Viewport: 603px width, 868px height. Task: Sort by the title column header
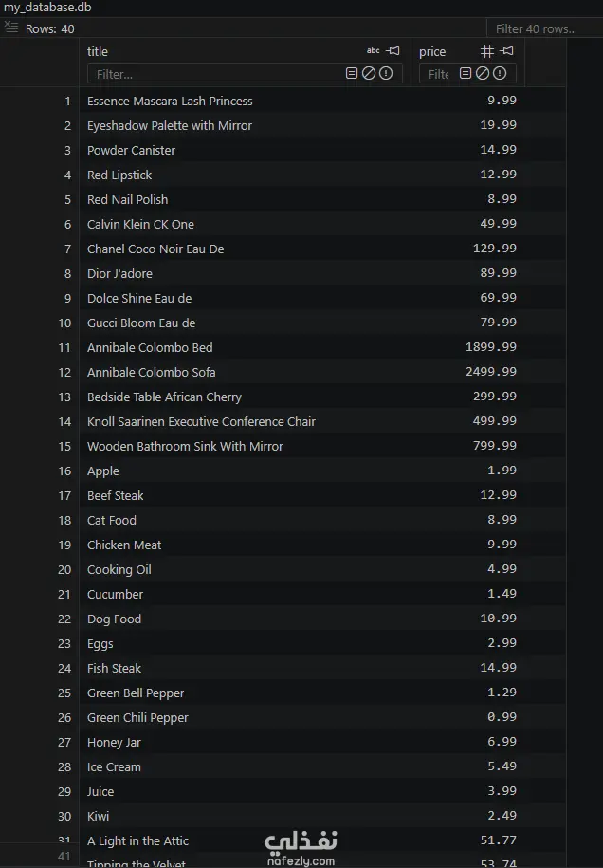[98, 51]
